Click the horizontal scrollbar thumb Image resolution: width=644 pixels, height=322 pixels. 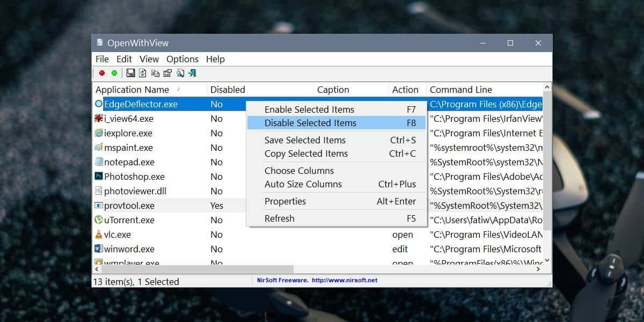[197, 269]
